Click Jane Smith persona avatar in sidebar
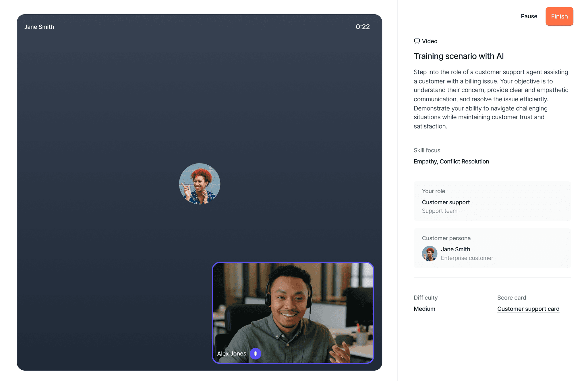Viewport: 588px width, 381px height. coord(429,253)
